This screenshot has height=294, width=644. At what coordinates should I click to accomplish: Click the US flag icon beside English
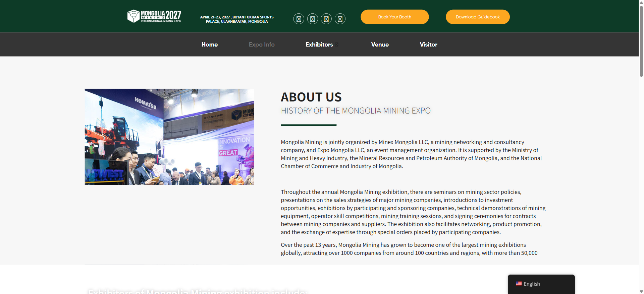point(519,284)
